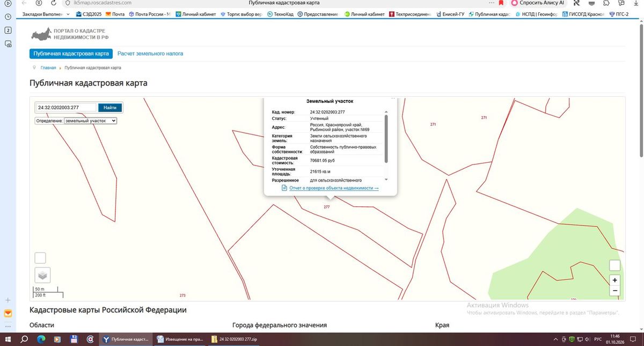Click the blank square map button at left
644x346 pixels.
tap(40, 258)
